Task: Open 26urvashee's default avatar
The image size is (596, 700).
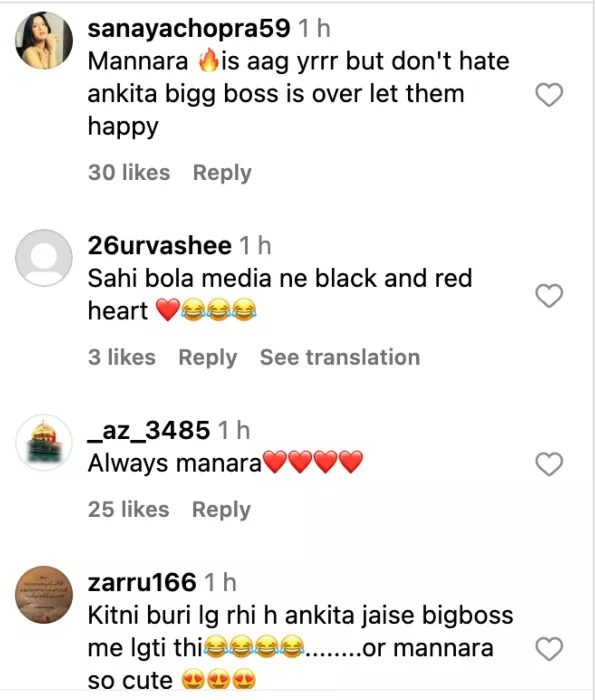Action: coord(44,258)
